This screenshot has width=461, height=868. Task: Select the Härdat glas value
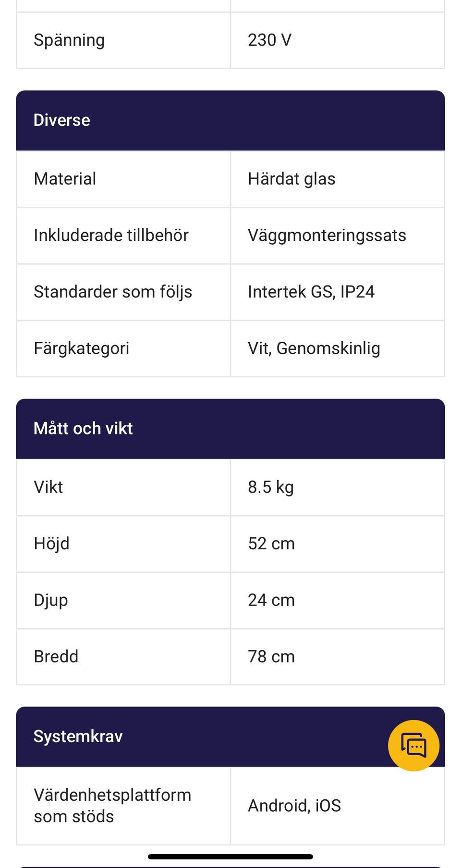click(291, 179)
